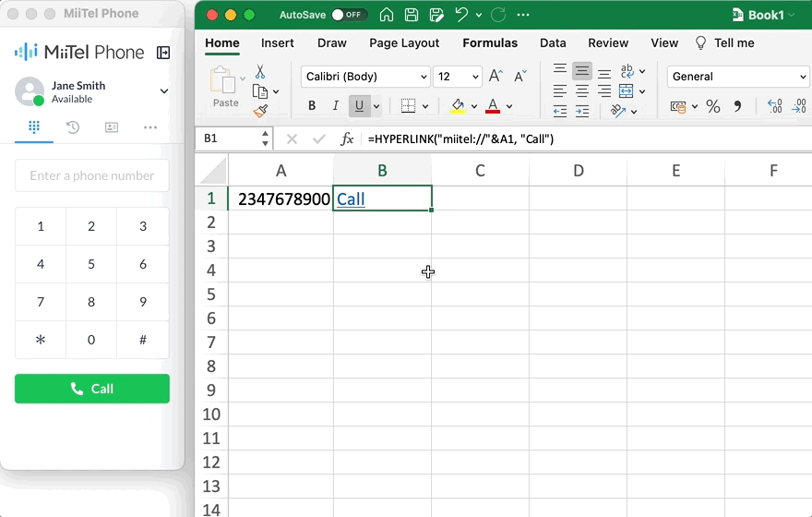This screenshot has height=517, width=812.
Task: Toggle the AutoSave switch
Action: point(349,15)
